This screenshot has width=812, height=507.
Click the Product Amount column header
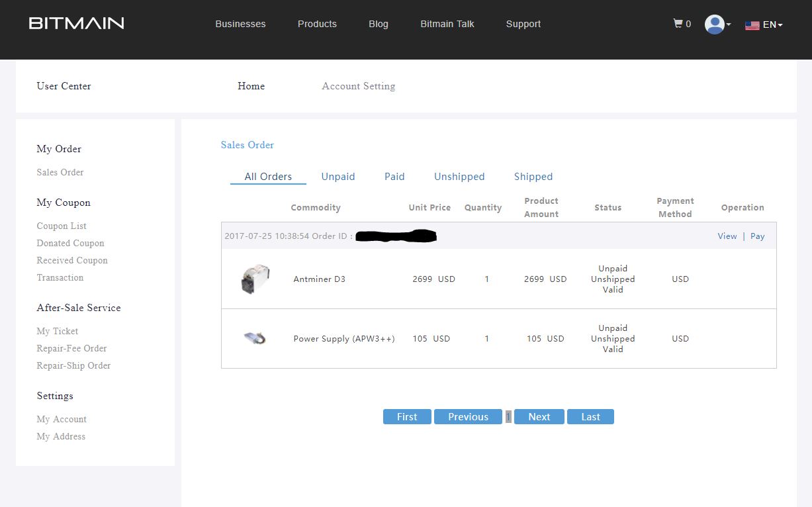click(541, 207)
